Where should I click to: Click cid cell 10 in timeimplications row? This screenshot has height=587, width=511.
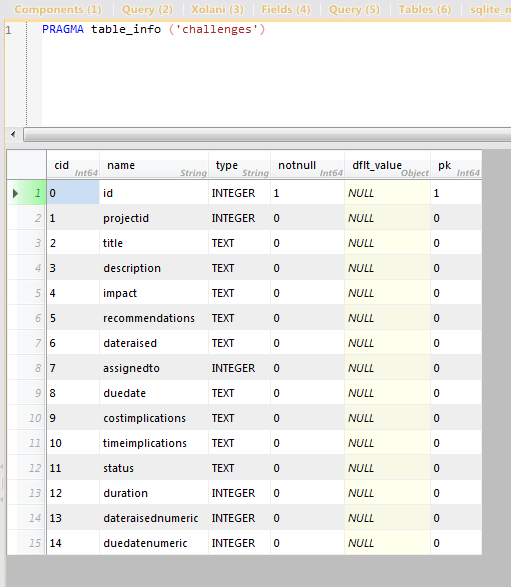[73, 443]
